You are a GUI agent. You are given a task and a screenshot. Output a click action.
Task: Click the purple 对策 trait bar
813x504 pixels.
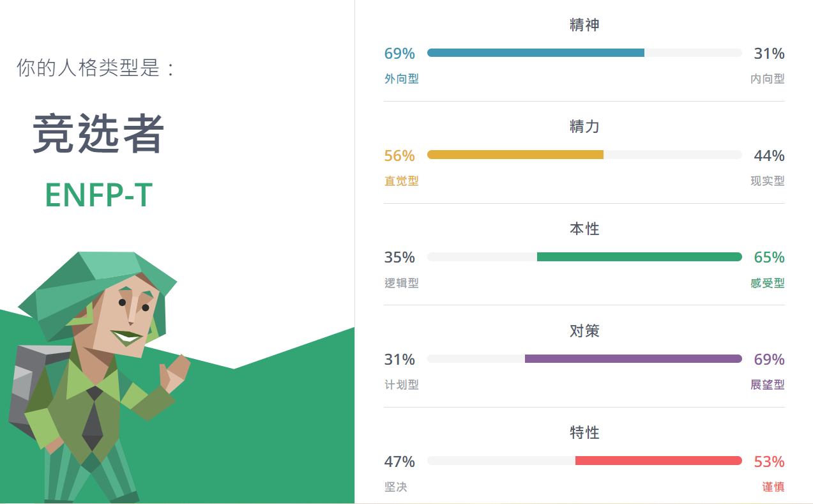pyautogui.click(x=633, y=359)
